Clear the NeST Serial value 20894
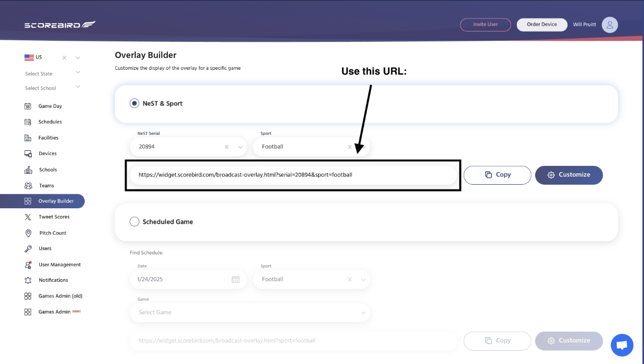The height and width of the screenshot is (364, 644). (226, 147)
